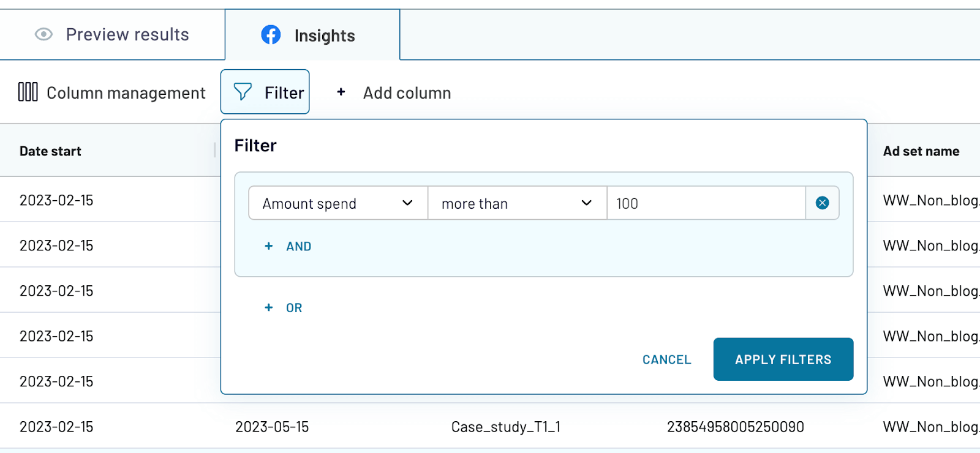Toggle the Filter button
This screenshot has width=980, height=453.
pyautogui.click(x=265, y=92)
